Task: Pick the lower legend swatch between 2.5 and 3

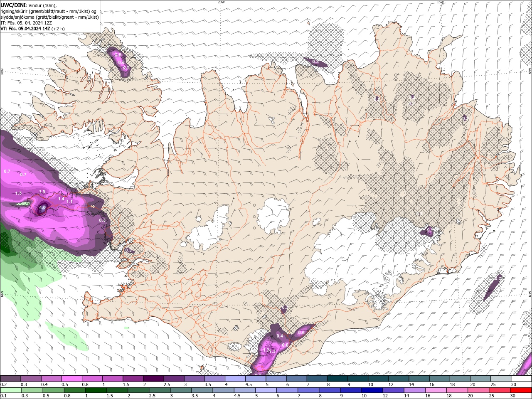Action: click(x=159, y=390)
